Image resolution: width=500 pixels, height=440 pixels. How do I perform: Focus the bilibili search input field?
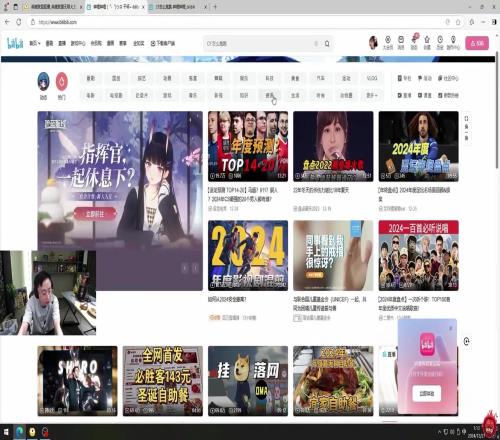coord(260,44)
